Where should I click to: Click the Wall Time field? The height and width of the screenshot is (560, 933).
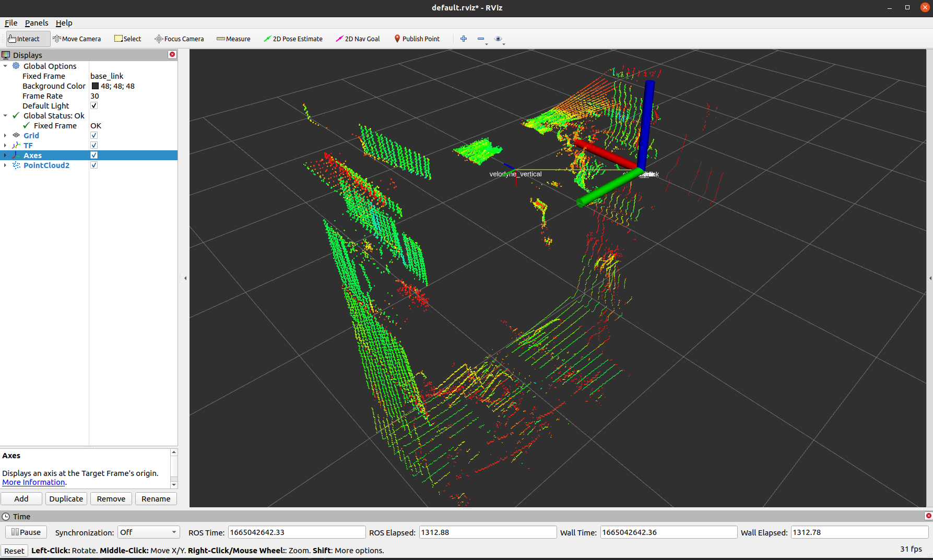[x=668, y=532]
